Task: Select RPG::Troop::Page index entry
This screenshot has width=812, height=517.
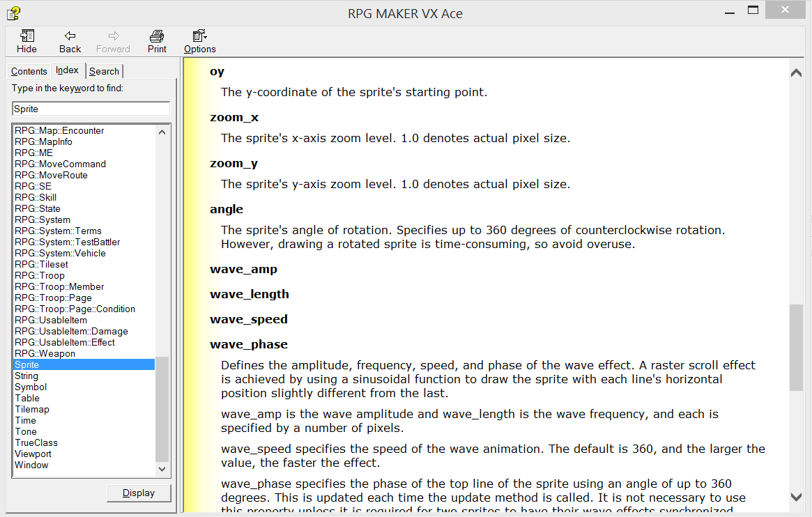Action: coord(54,298)
